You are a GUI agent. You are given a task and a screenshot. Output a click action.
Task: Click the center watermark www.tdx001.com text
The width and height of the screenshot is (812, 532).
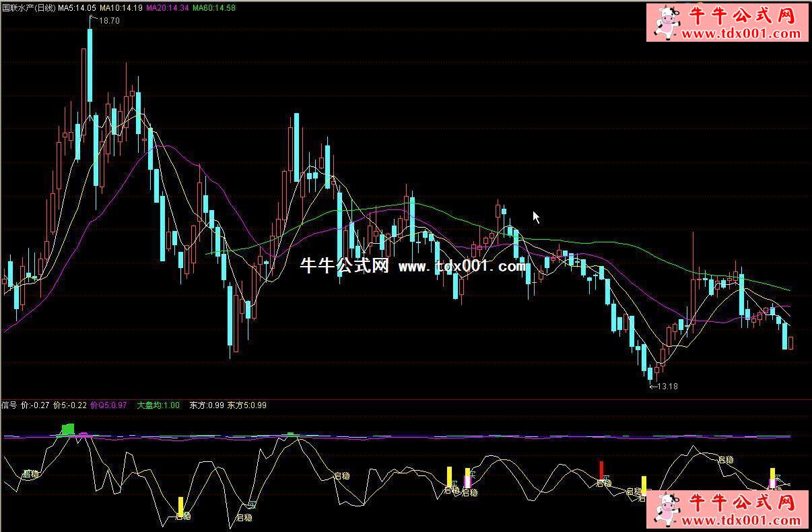[x=462, y=267]
